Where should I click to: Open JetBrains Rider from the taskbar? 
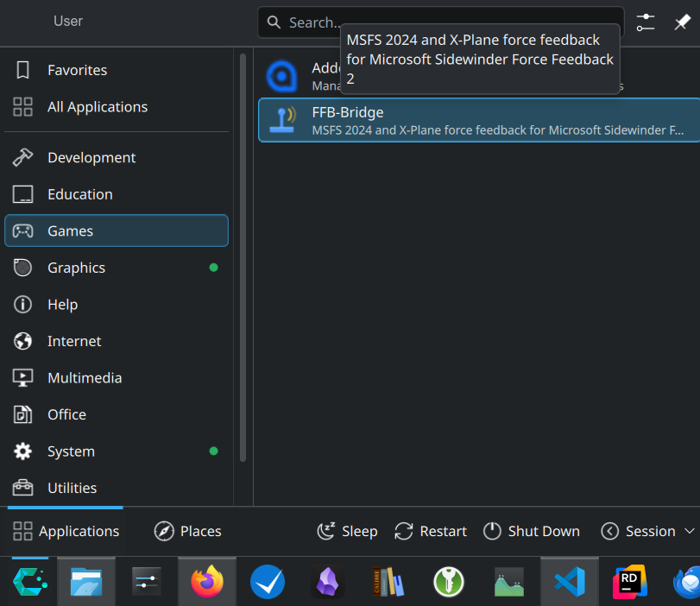coord(629,583)
